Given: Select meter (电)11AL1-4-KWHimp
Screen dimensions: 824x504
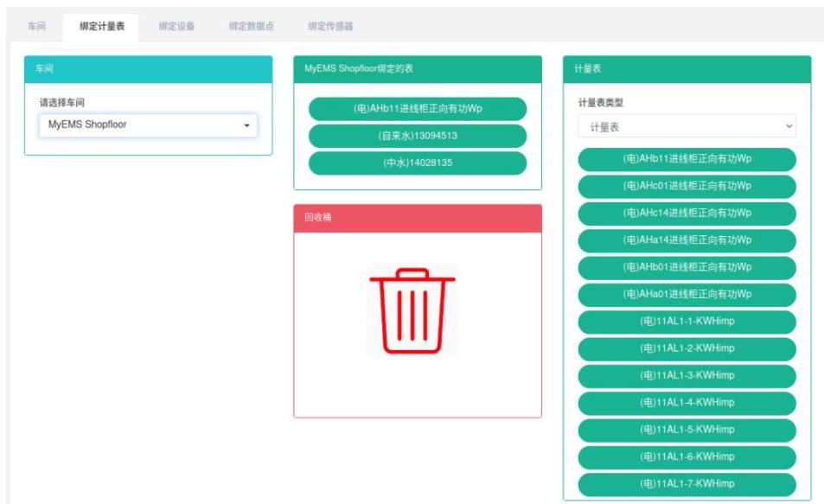Looking at the screenshot, I should 687,403.
